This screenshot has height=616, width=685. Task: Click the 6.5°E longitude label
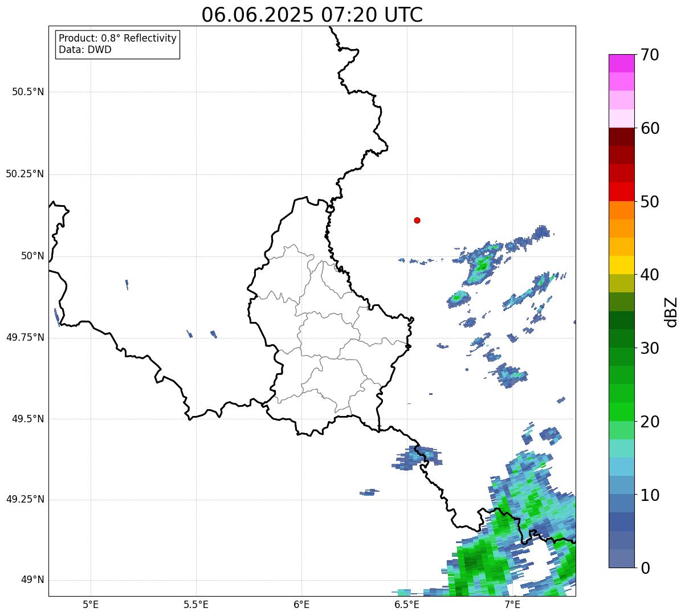[407, 604]
